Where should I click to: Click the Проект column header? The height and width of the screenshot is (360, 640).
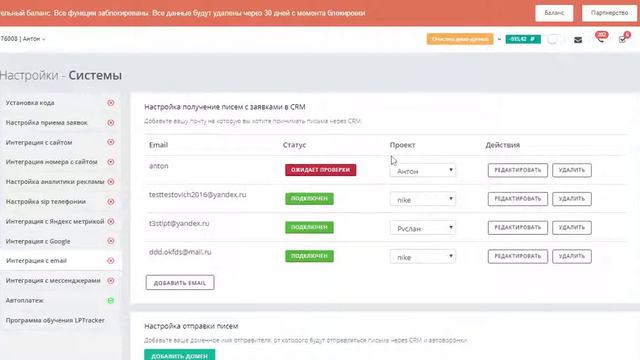point(402,145)
